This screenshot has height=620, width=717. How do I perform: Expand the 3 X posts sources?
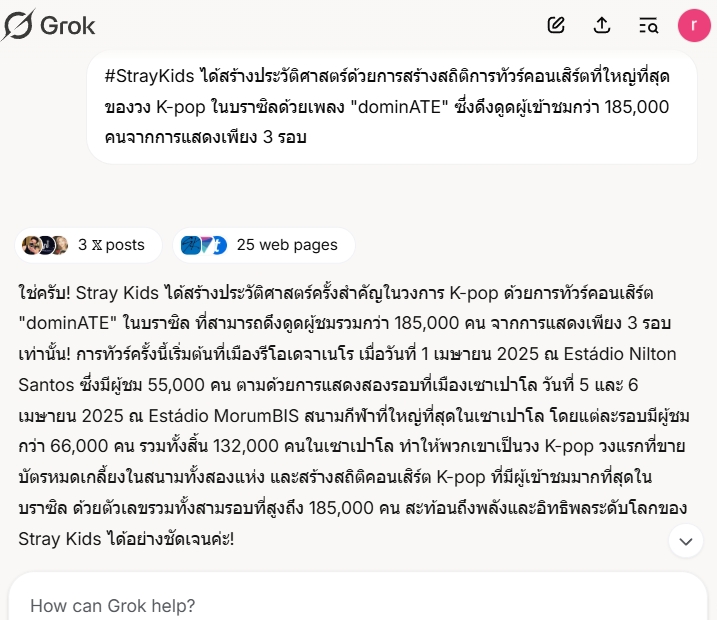click(x=88, y=246)
